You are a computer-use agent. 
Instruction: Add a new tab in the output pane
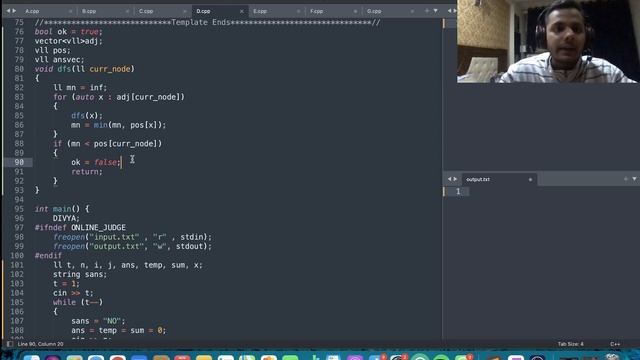[x=626, y=179]
